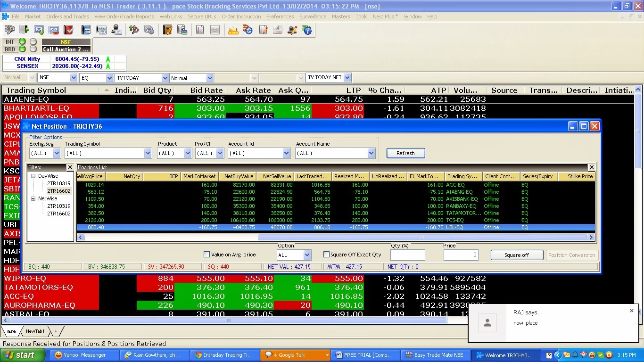Open the TV TODAY NET watchlist dropdown

347,77
